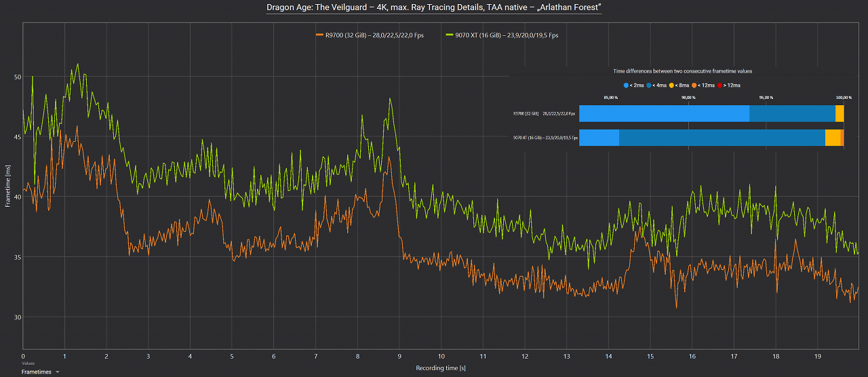Viewport: 868px width, 377px height.
Task: Toggle the '< 12ms' legend item
Action: pyautogui.click(x=705, y=85)
